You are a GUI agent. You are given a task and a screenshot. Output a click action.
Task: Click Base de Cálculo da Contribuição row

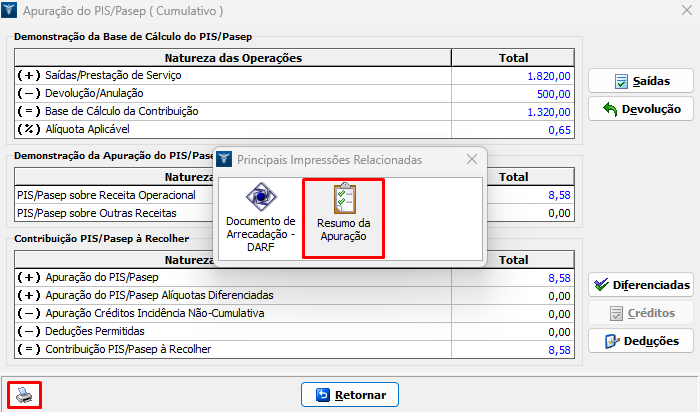232,111
